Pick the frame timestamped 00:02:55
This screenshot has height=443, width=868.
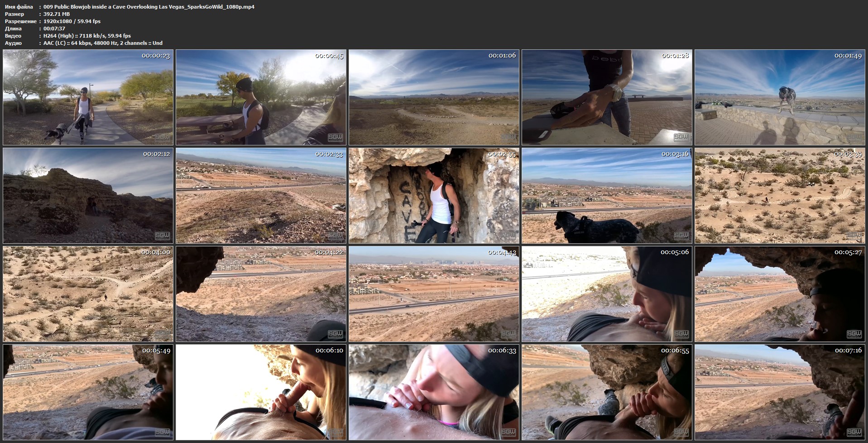pos(434,196)
